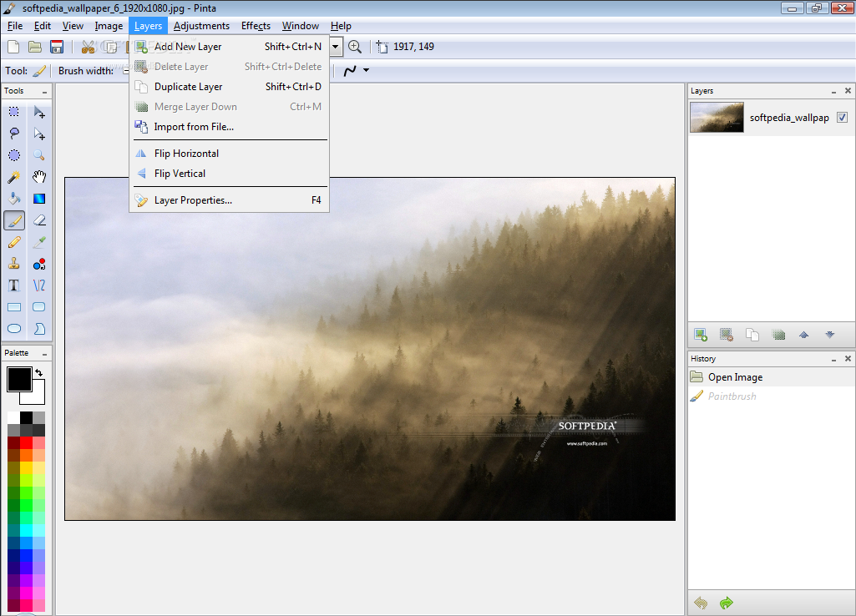856x616 pixels.
Task: Swap primary and secondary colors
Action: 39,373
